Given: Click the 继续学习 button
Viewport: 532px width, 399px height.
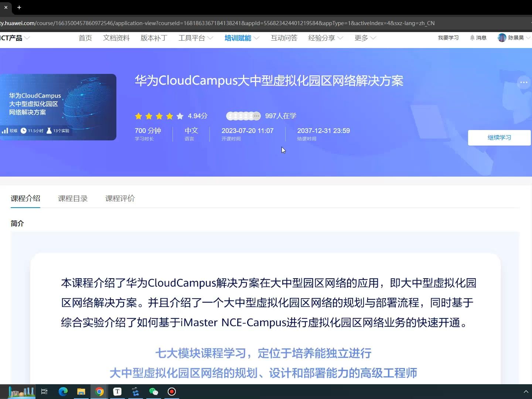Looking at the screenshot, I should click(499, 138).
